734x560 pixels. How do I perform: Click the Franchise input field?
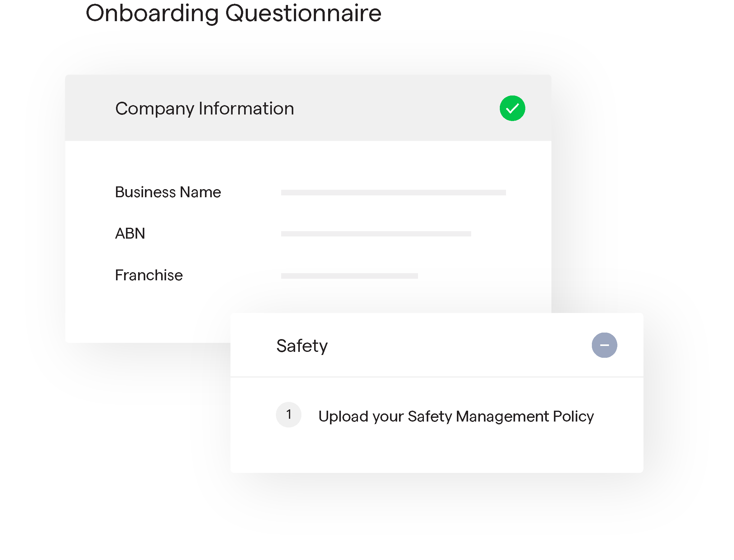349,276
